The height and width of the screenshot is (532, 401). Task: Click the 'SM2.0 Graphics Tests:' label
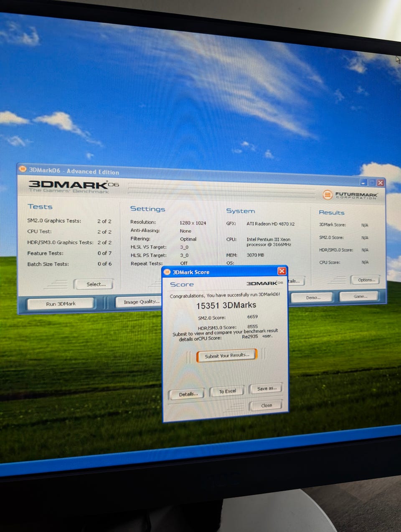(x=54, y=221)
